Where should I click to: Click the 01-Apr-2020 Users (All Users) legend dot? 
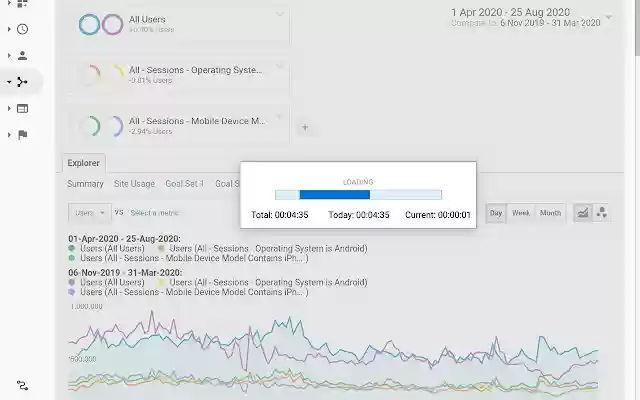point(72,248)
